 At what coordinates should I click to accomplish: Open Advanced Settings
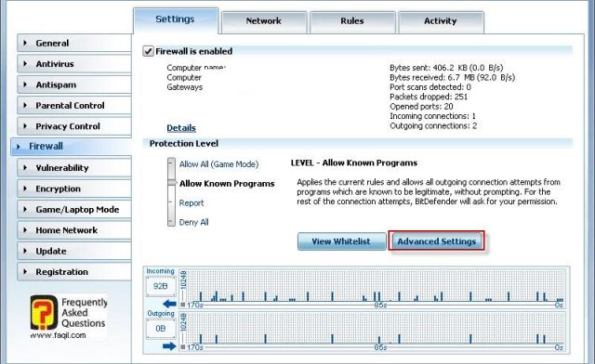coord(436,241)
